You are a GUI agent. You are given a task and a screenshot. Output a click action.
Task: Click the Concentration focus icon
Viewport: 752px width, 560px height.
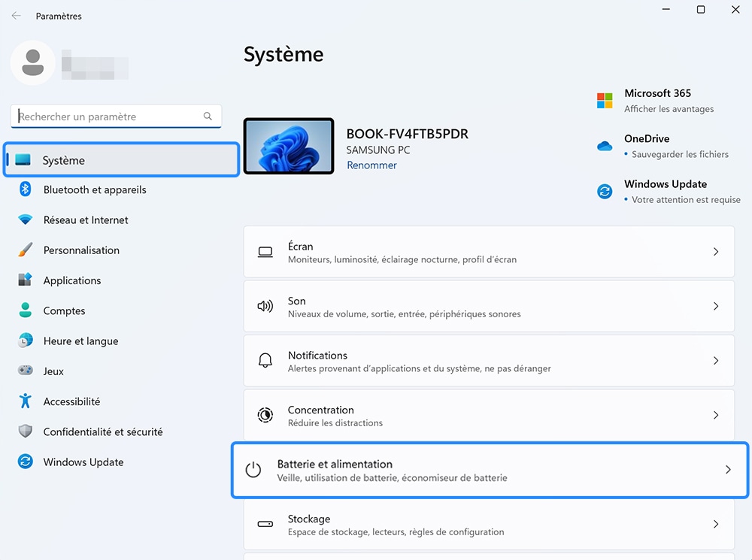point(265,415)
